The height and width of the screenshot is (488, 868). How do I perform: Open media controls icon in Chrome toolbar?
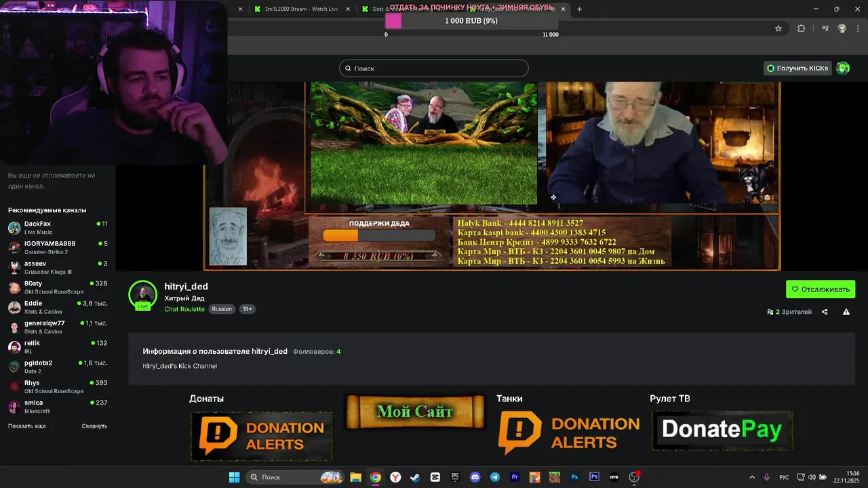click(x=825, y=28)
